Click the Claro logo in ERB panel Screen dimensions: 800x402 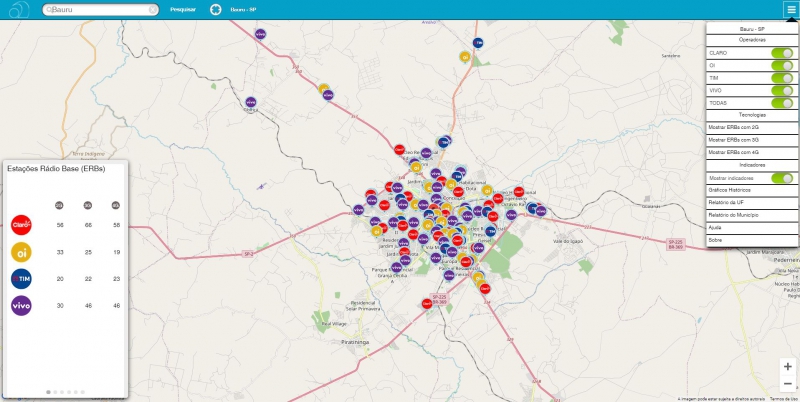coord(22,225)
